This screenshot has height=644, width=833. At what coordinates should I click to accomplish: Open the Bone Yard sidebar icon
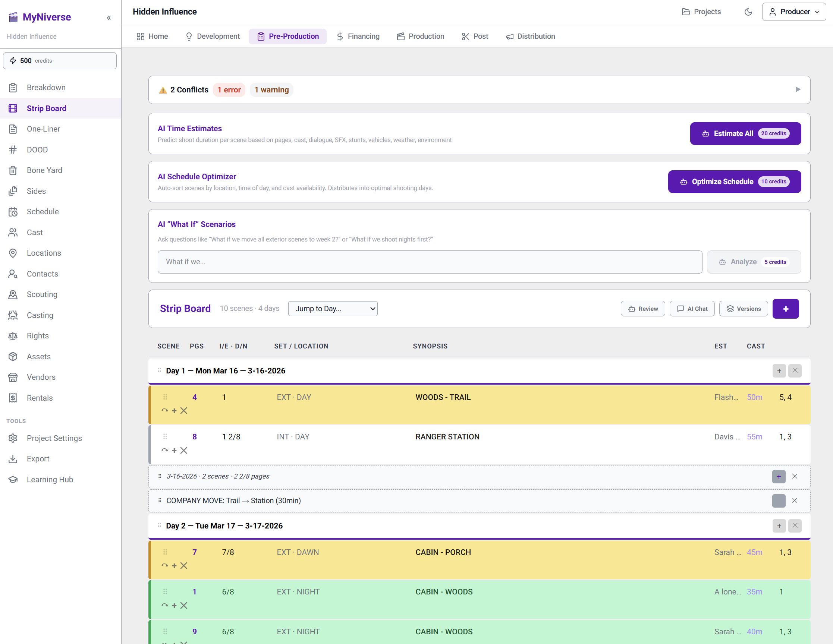[x=13, y=170]
